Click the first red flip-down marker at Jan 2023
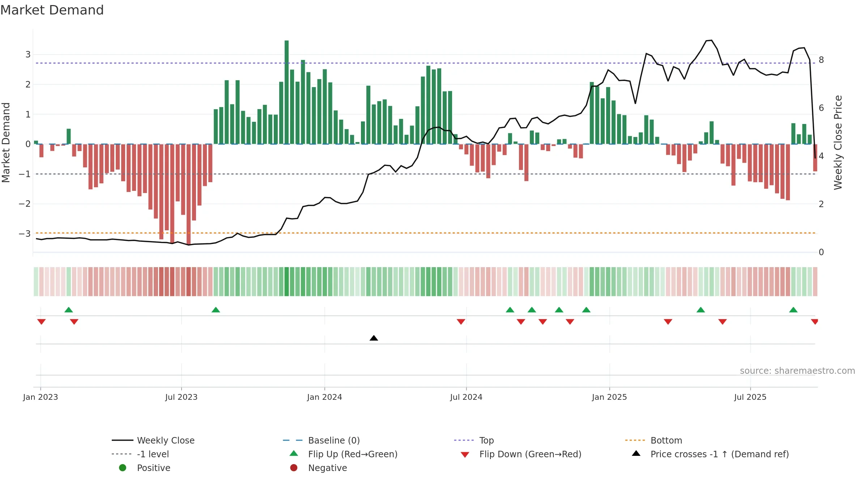 (x=41, y=322)
